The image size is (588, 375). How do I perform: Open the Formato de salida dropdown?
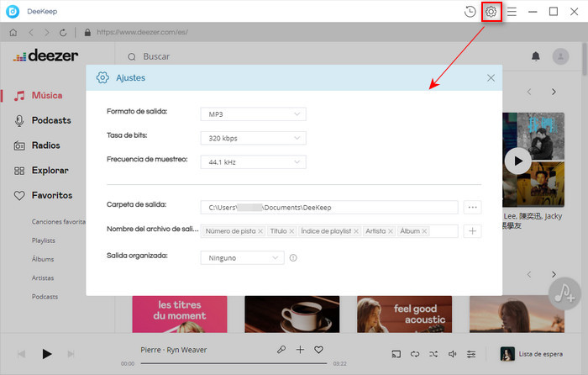[253, 114]
